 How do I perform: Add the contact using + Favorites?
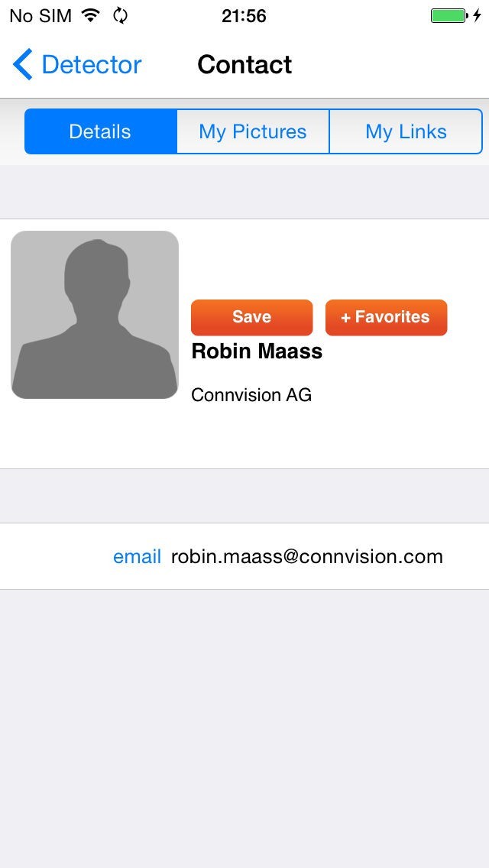pyautogui.click(x=386, y=317)
